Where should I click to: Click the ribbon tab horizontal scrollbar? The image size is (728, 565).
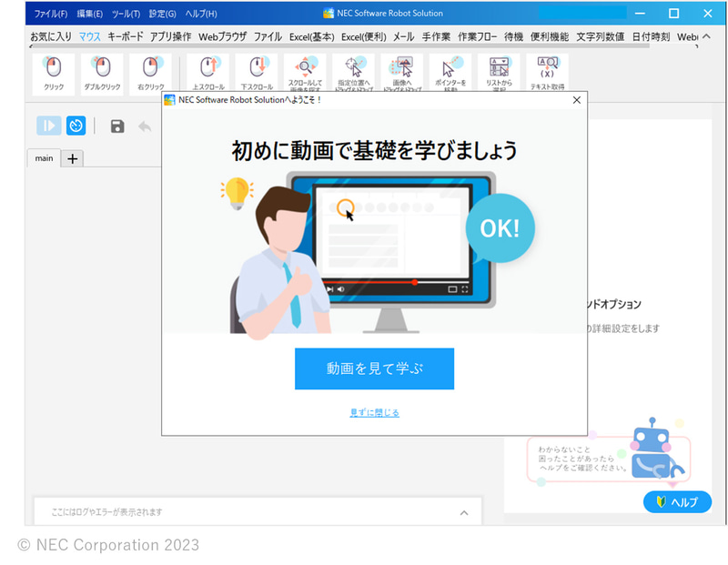(x=340, y=46)
